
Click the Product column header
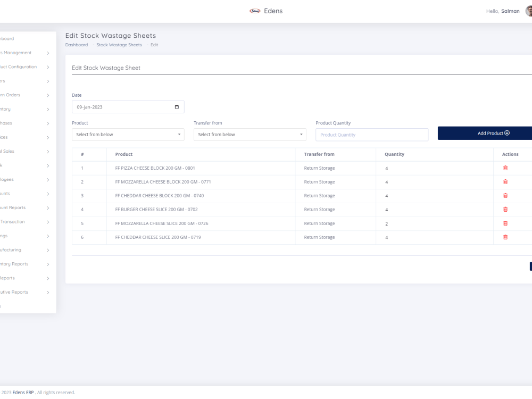[x=124, y=154]
